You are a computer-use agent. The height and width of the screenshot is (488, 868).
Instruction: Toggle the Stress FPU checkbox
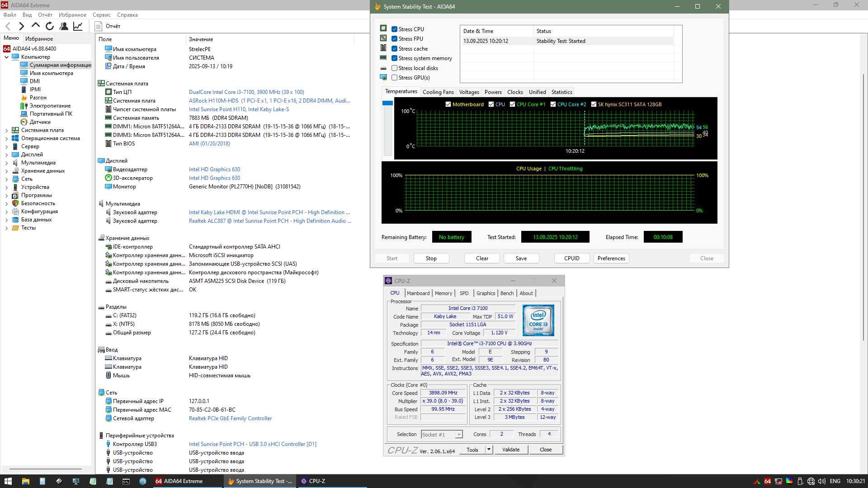(x=394, y=39)
